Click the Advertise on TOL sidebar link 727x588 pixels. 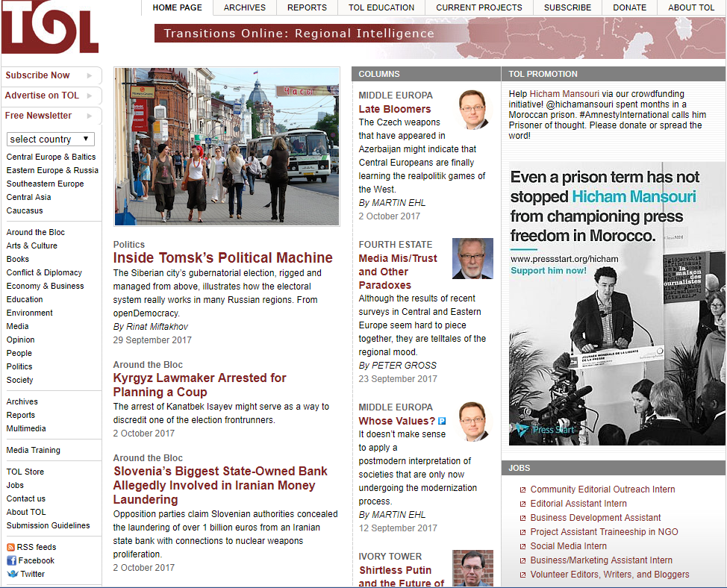42,96
